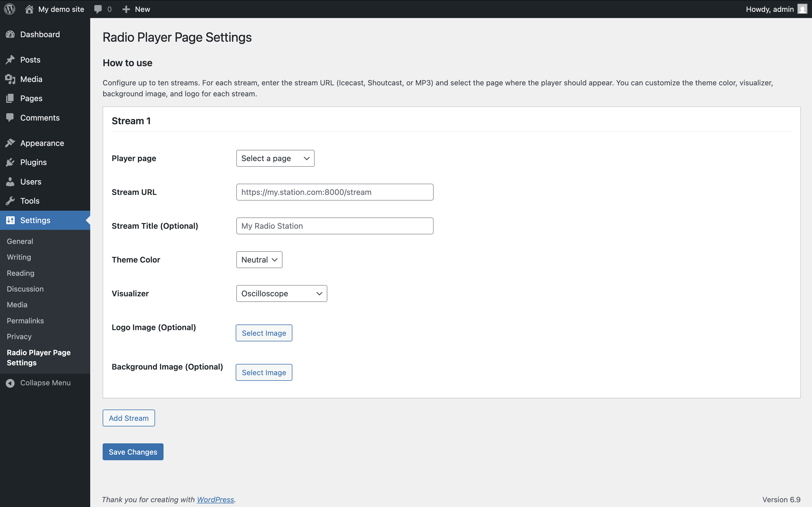Save changes with the Save Changes button
812x507 pixels.
[133, 452]
